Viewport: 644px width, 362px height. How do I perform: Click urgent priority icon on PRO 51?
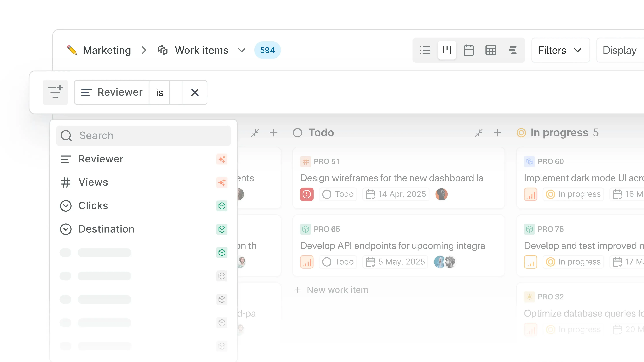pyautogui.click(x=307, y=194)
